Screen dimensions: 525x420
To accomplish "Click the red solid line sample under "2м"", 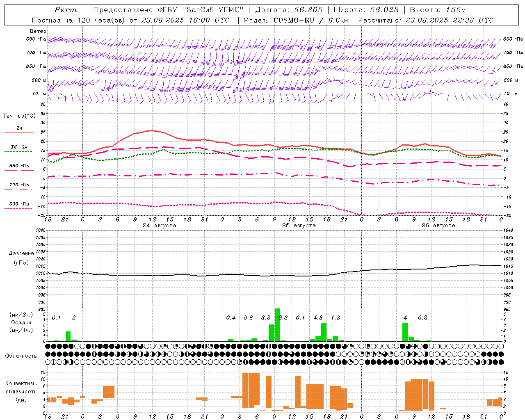I will point(19,133).
